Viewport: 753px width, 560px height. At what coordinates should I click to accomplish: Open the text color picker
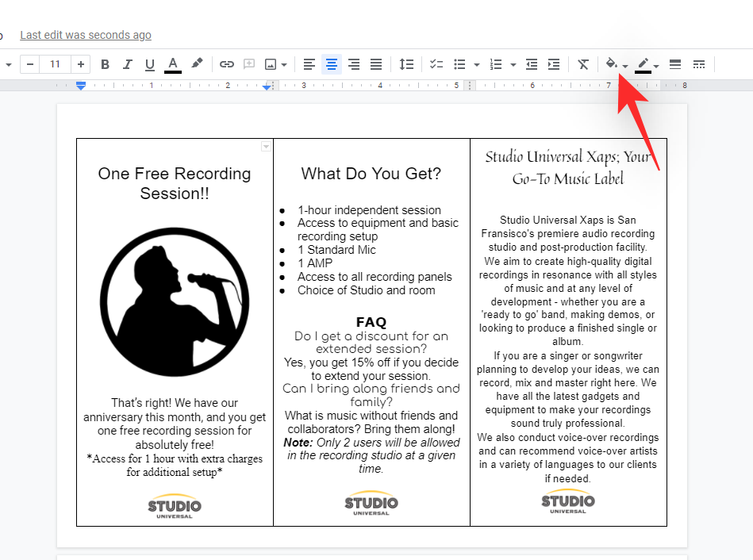point(173,64)
